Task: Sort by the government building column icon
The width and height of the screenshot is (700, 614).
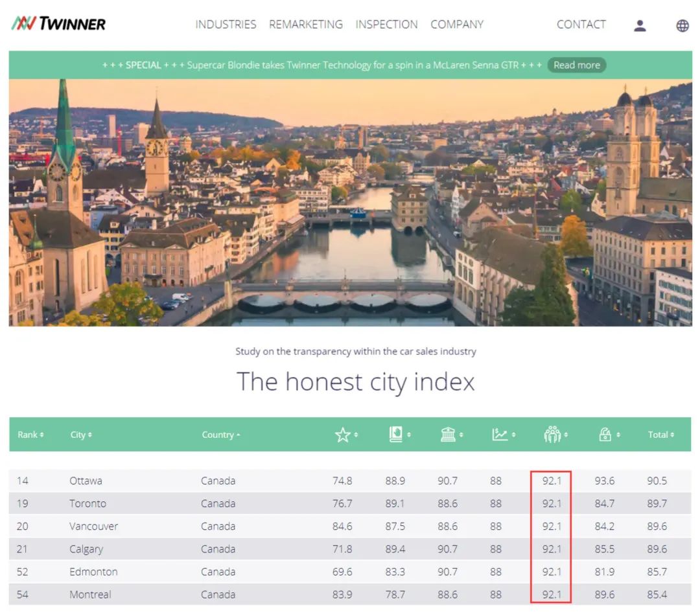Action: pos(448,434)
